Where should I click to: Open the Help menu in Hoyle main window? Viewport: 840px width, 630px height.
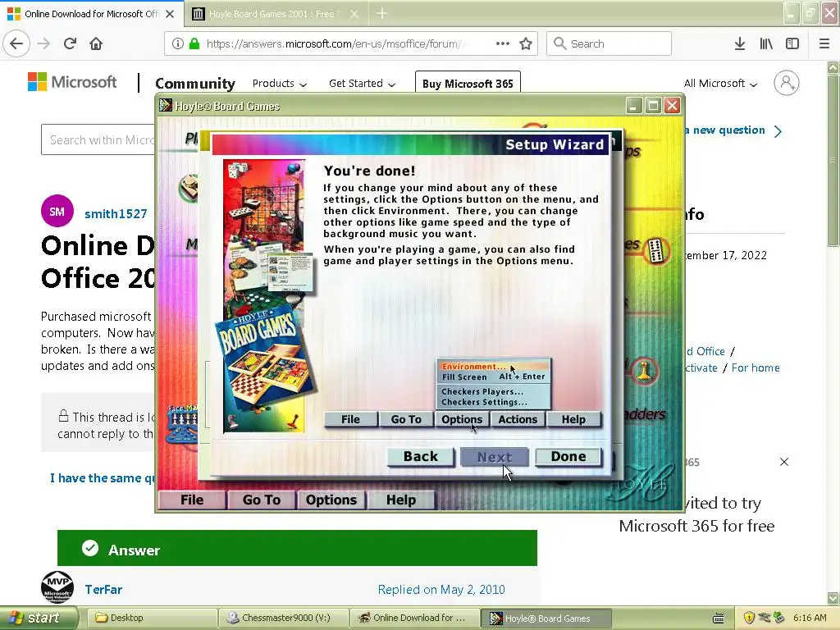click(400, 500)
